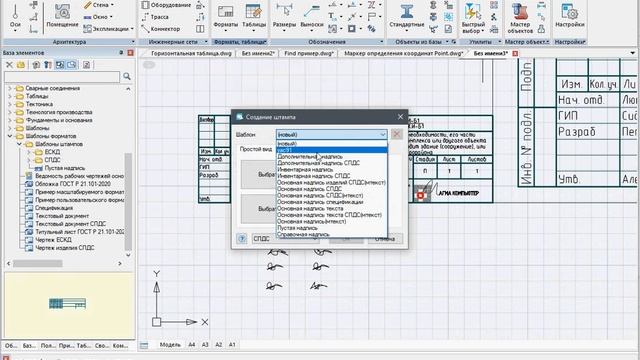Click the lower Выбрать button in the dialog

click(259, 209)
